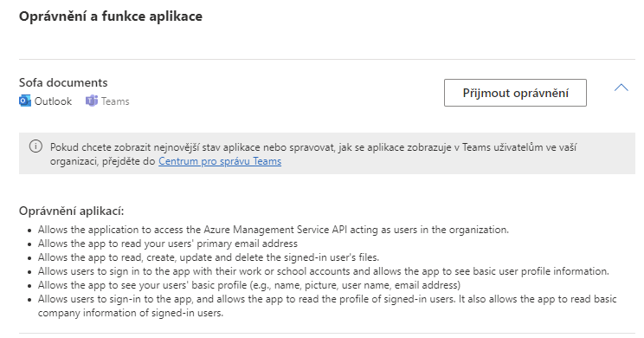Select the Sofa documents app title

click(63, 82)
